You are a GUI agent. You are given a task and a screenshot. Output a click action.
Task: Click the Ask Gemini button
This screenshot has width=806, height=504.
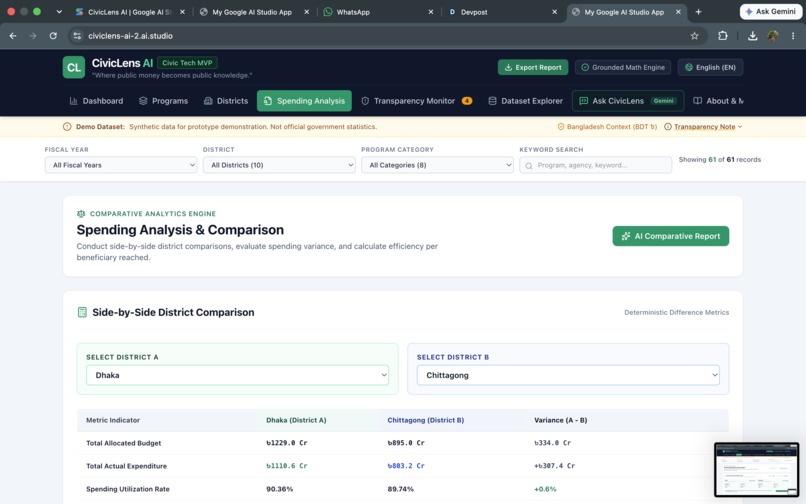pyautogui.click(x=771, y=11)
